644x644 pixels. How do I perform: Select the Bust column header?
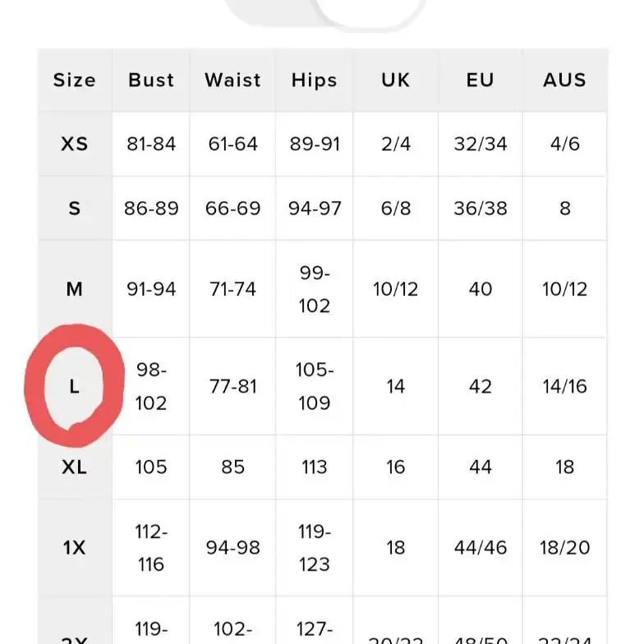[x=151, y=80]
